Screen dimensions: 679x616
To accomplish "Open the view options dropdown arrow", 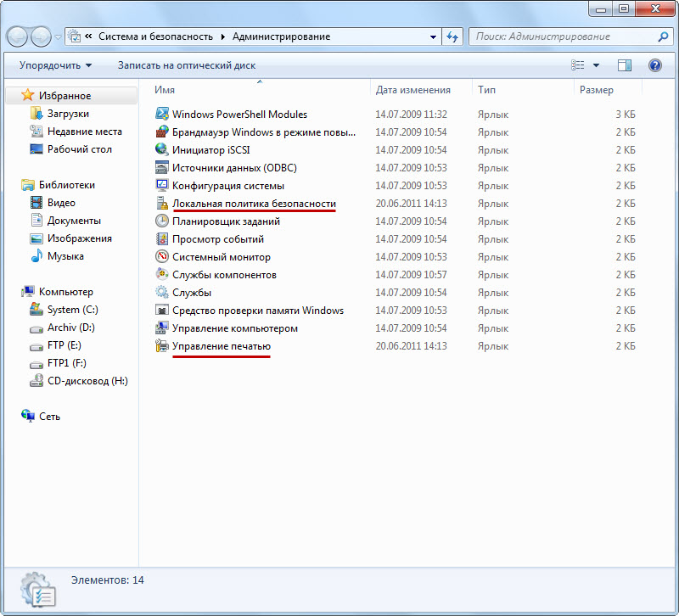I will click(597, 65).
